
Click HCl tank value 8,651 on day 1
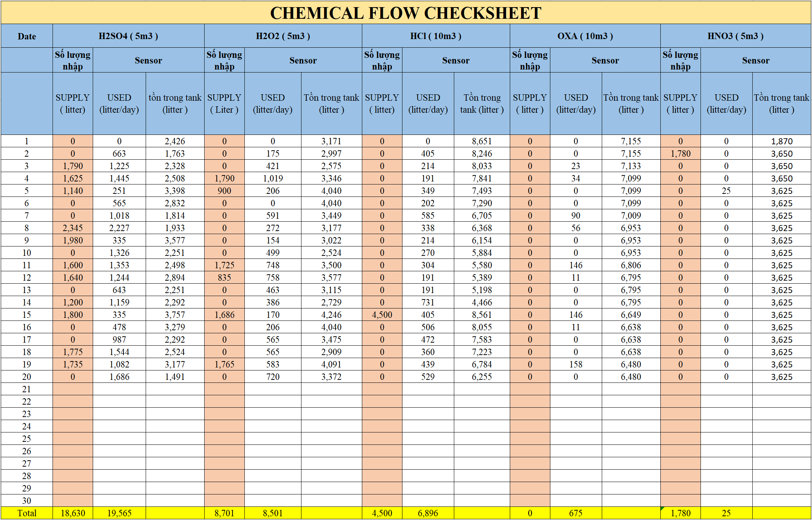pyautogui.click(x=482, y=141)
